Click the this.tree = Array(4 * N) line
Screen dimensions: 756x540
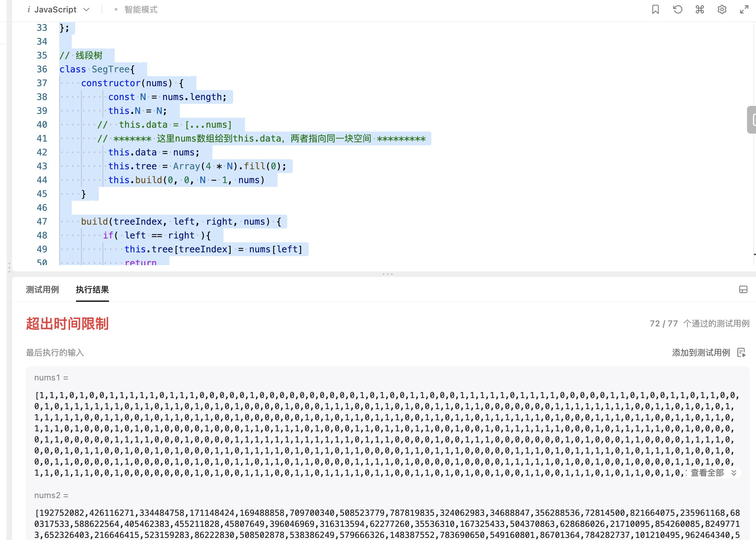(197, 166)
